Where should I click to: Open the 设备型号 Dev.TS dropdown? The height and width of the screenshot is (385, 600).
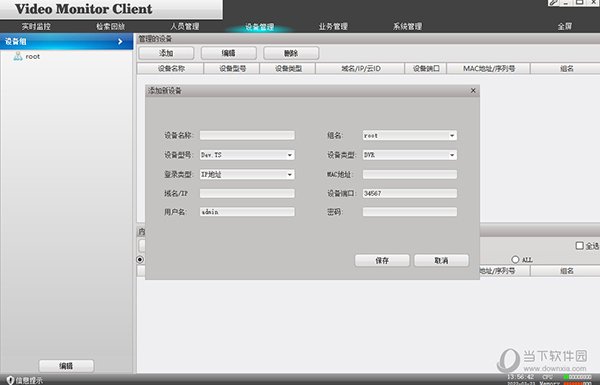[247, 155]
